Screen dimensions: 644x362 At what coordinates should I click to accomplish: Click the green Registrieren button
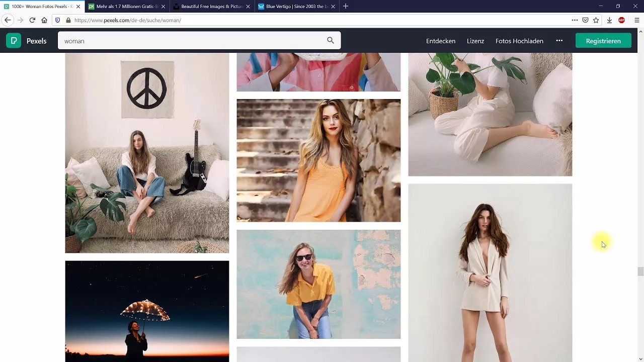click(x=603, y=40)
